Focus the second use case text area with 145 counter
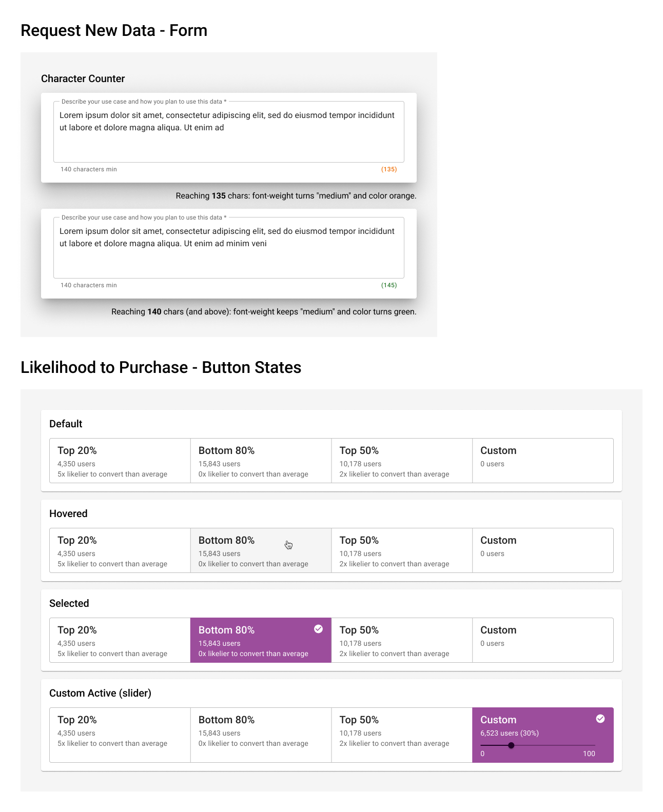 229,248
